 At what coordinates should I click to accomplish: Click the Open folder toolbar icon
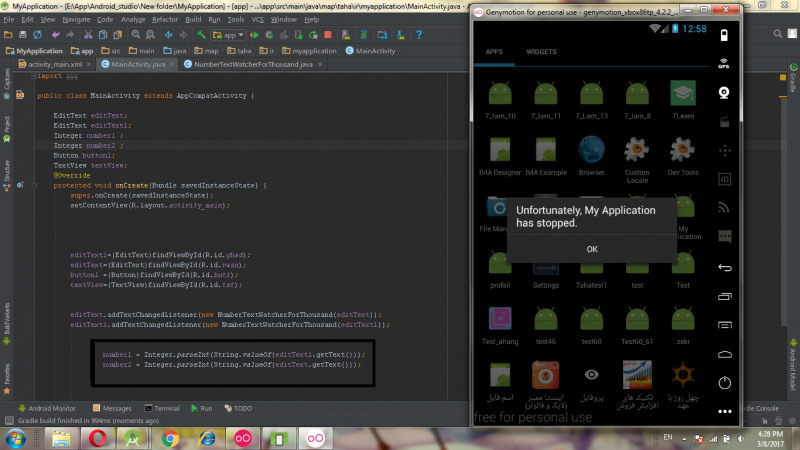coord(8,35)
